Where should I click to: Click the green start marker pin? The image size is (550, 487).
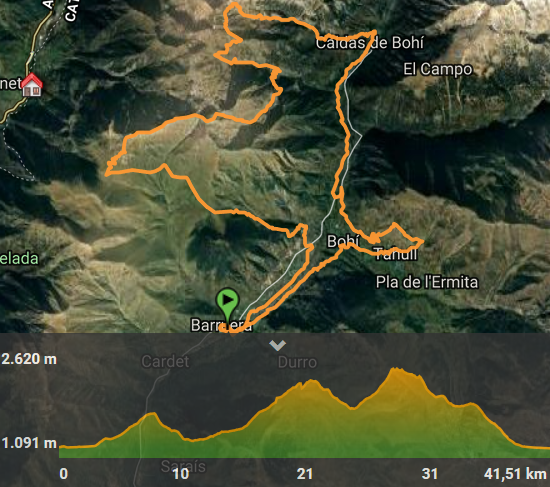pos(228,302)
